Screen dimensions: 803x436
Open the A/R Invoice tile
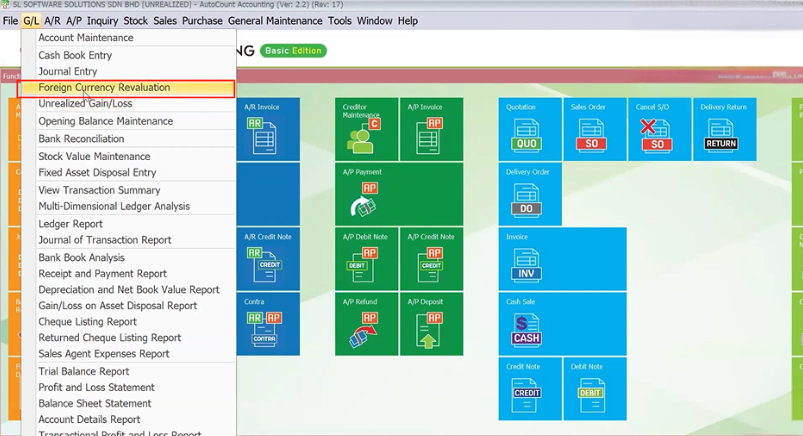tap(268, 129)
